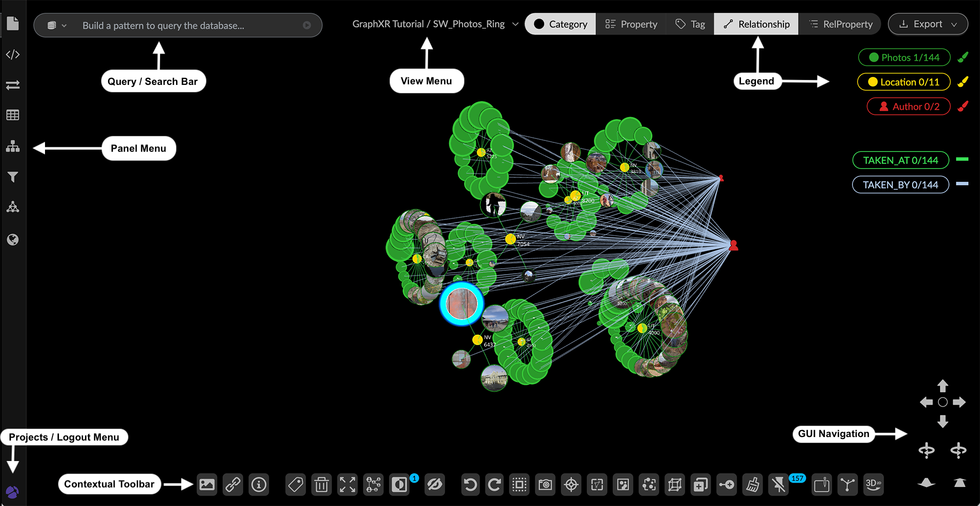This screenshot has height=506, width=980.
Task: Click the yellow Location color brush
Action: click(963, 82)
